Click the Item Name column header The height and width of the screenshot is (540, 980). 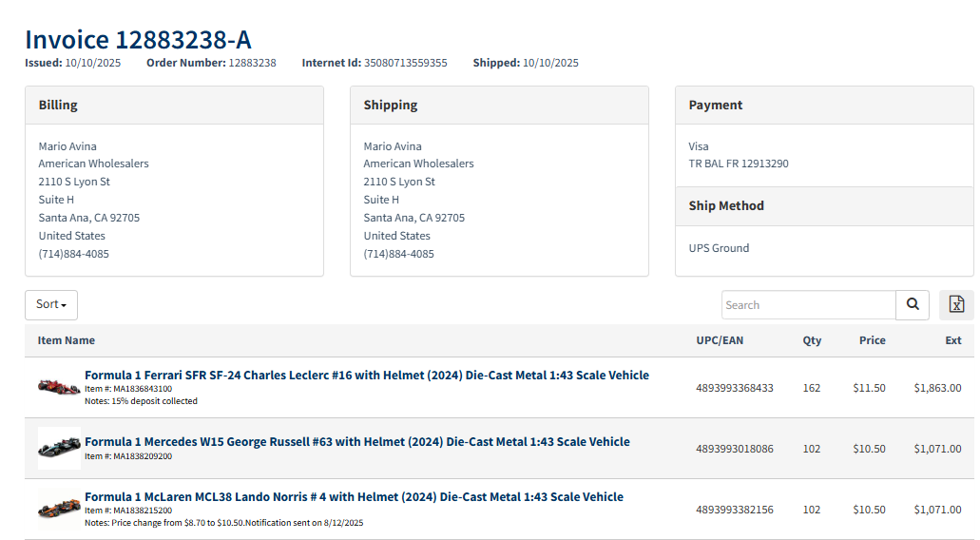67,340
